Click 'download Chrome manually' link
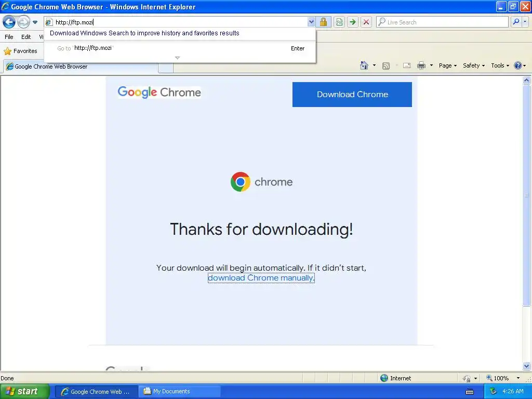Screen dimensions: 532x399 [261, 278]
